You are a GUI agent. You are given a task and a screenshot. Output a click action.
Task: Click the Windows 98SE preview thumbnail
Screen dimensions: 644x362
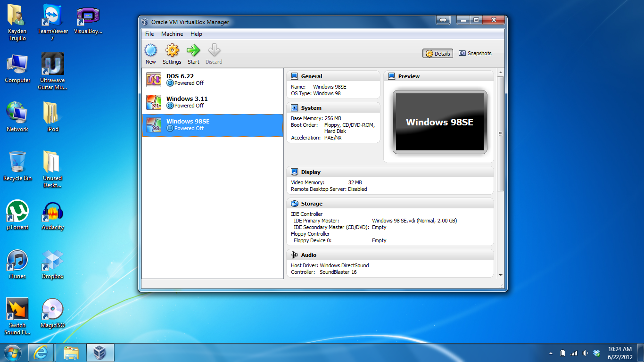440,122
